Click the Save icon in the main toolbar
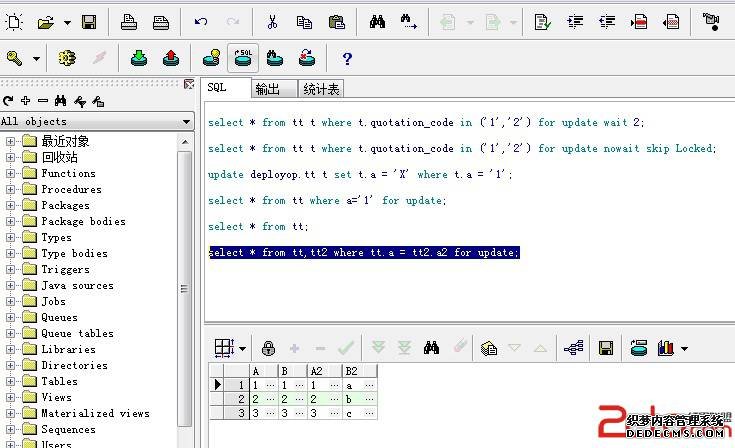This screenshot has height=448, width=735. (89, 21)
